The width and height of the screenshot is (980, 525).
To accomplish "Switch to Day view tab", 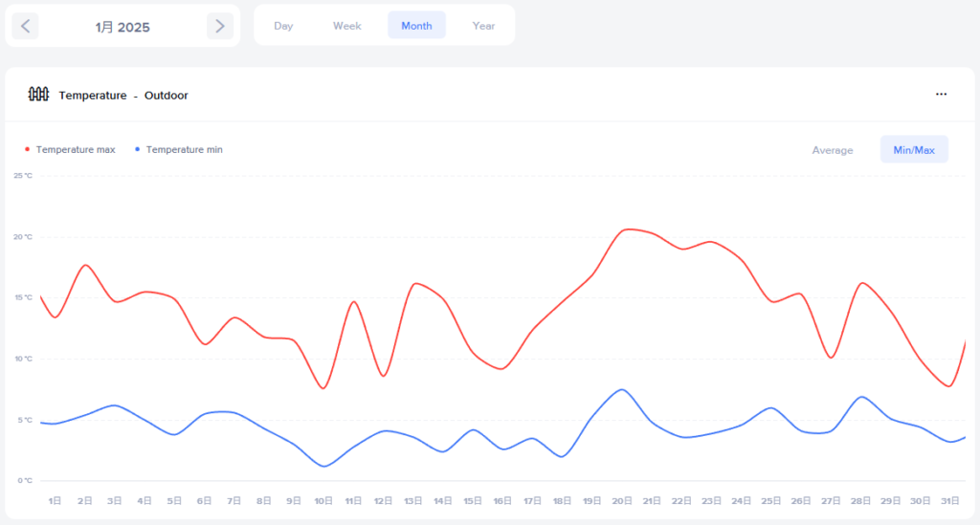I will click(283, 26).
